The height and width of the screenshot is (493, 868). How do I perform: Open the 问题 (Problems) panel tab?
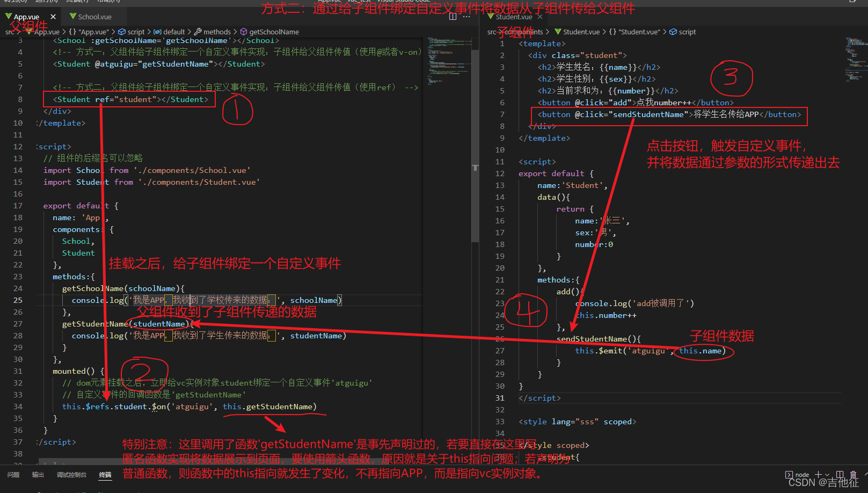13,475
